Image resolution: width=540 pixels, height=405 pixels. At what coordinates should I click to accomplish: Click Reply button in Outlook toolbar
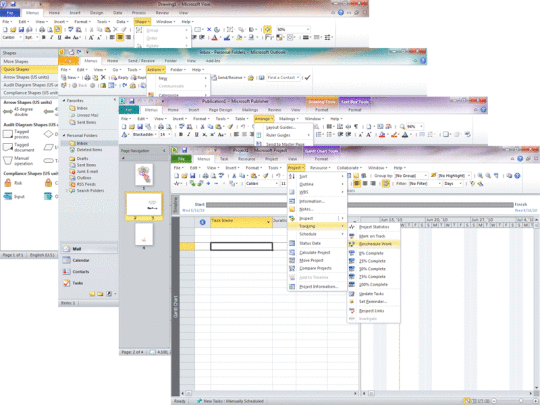(120, 77)
